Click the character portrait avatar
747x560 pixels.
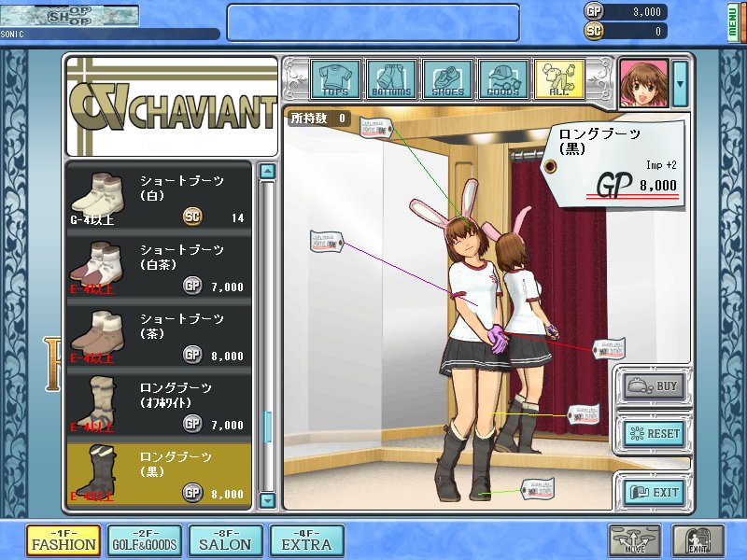(643, 84)
